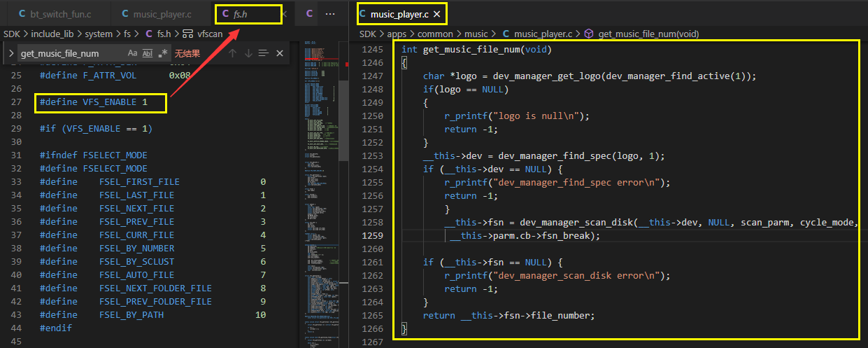
Task: Click FSEL_BY_SCLUST macro name
Action: [x=136, y=262]
